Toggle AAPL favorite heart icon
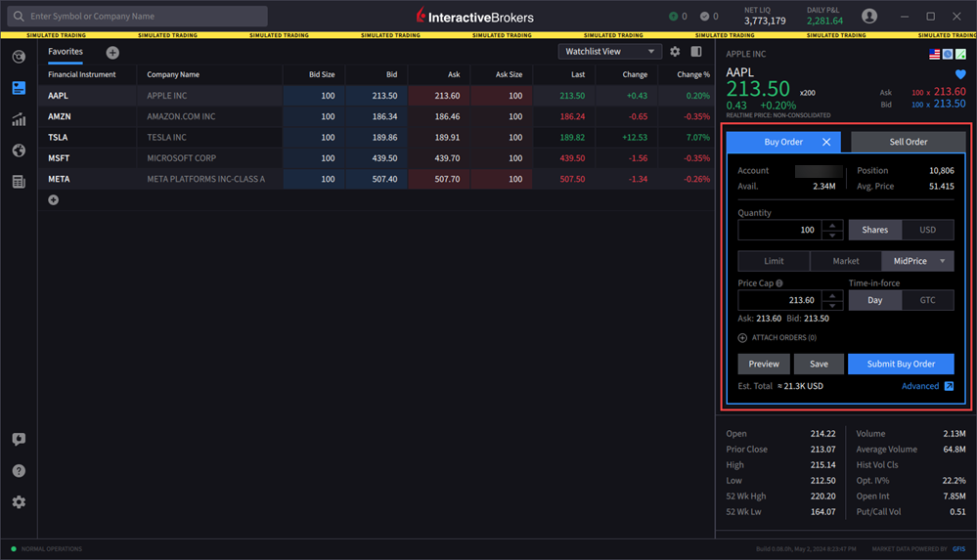 pos(960,74)
